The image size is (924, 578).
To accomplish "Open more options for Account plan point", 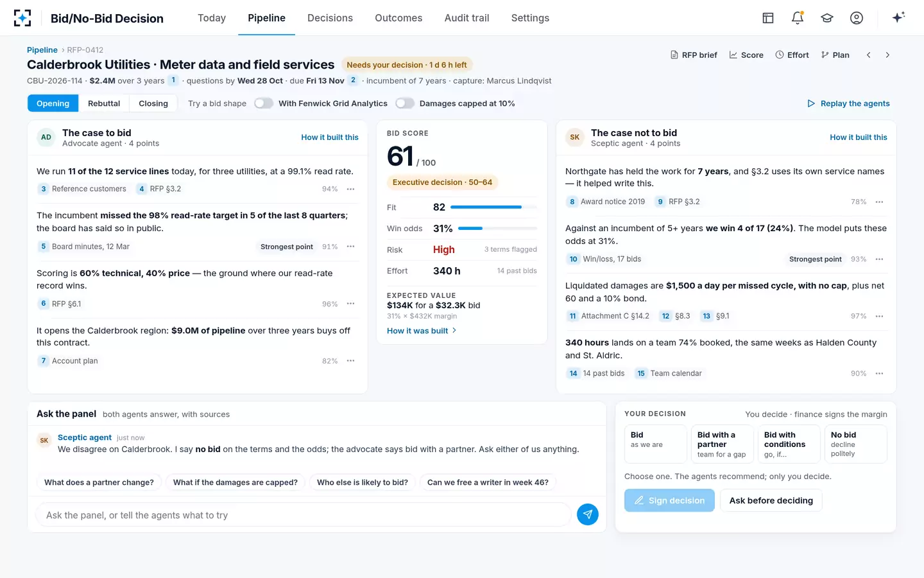I will tap(351, 361).
